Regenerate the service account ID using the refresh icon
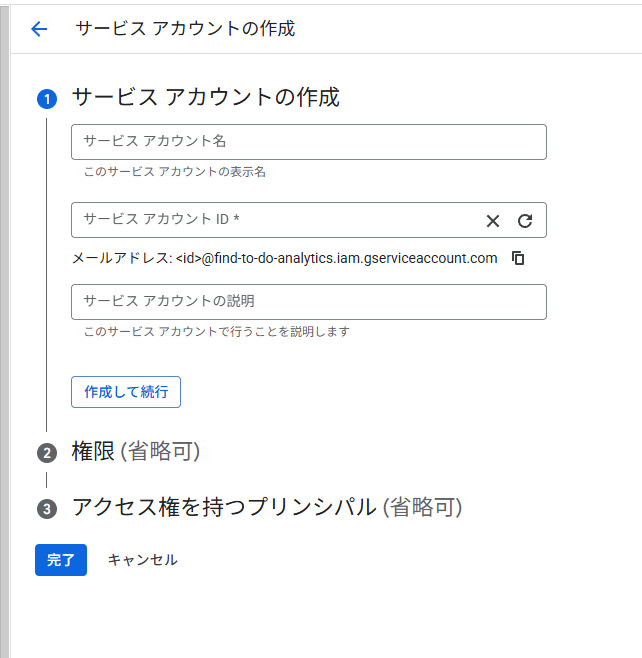Viewport: 642px width, 658px height. click(525, 221)
